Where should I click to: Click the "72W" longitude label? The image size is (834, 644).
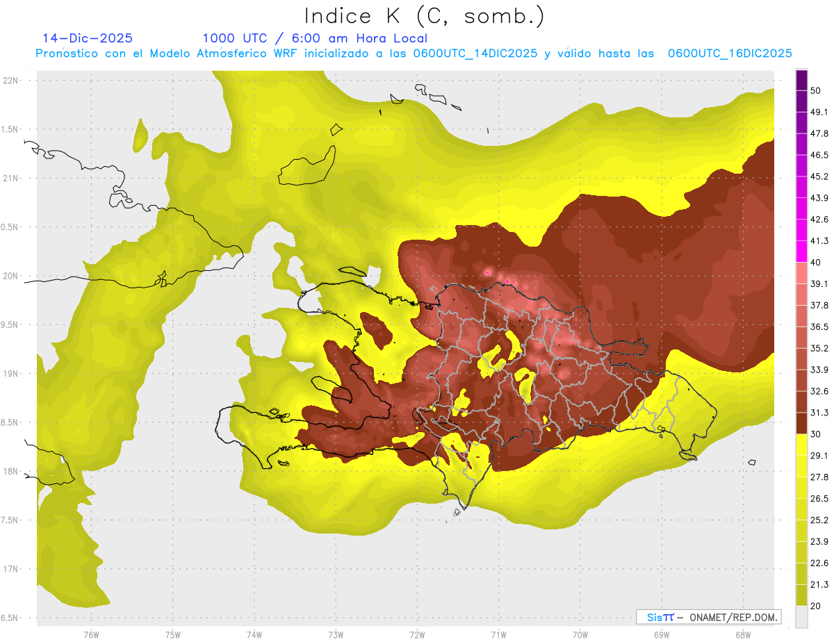tap(417, 634)
